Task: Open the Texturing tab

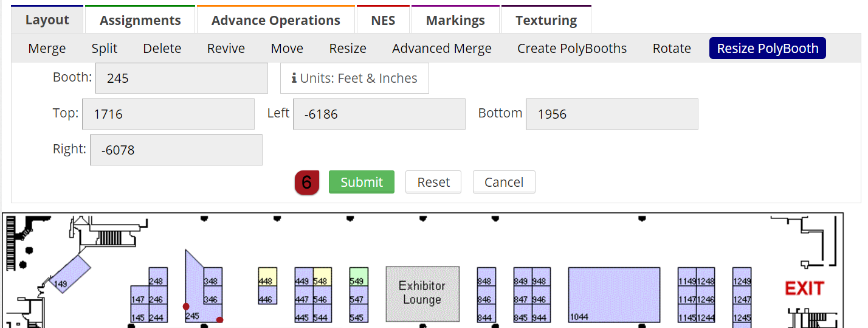Action: coord(546,20)
